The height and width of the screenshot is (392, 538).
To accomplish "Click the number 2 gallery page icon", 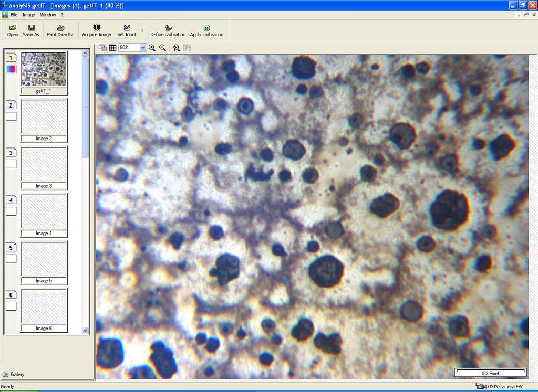I will (x=11, y=105).
